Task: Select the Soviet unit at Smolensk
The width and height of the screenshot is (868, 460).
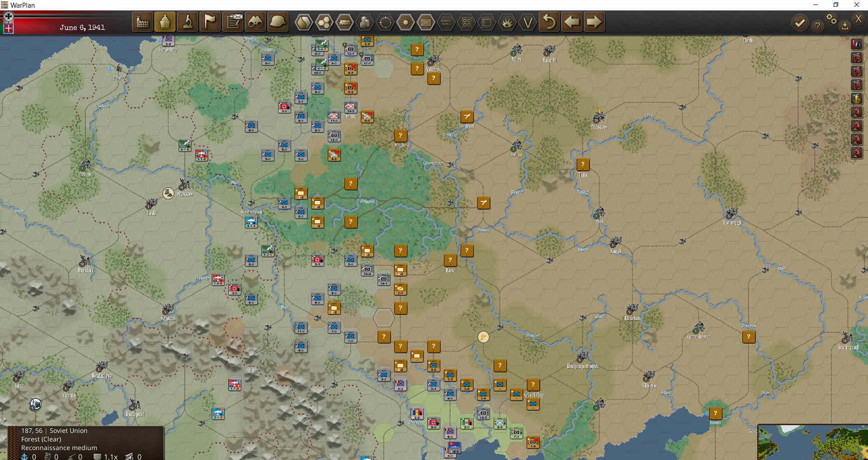Action: coord(467,116)
